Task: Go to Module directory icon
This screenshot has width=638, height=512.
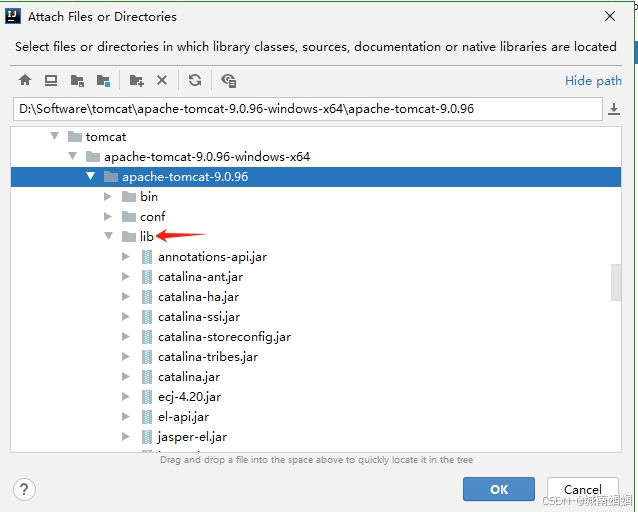Action: tap(103, 81)
